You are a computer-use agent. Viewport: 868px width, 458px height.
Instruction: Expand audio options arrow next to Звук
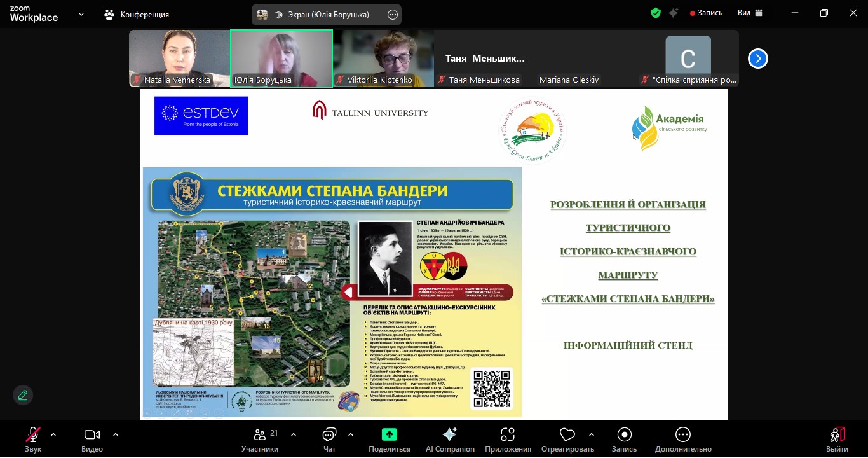click(53, 435)
